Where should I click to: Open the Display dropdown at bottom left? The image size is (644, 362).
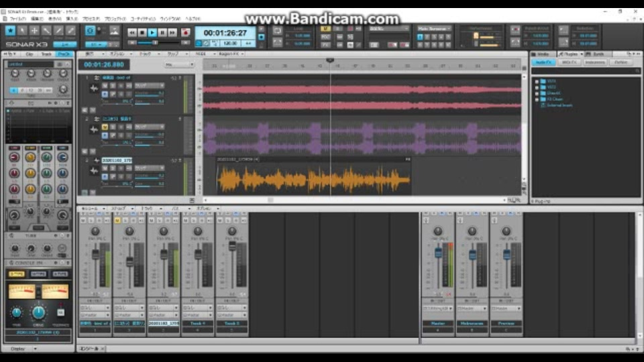point(23,349)
